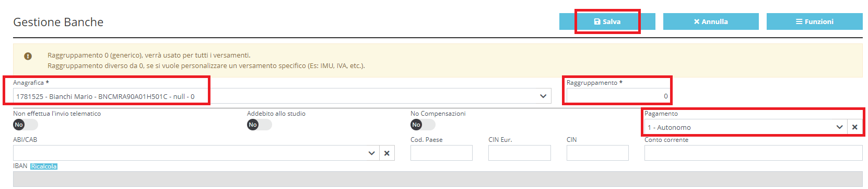868x189 pixels.
Task: Click the Raggruppamento number field
Action: [618, 96]
